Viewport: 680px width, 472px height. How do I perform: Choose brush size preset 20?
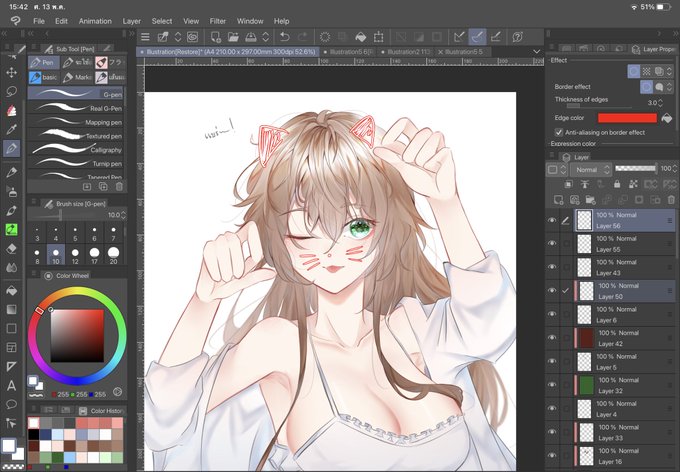(x=113, y=255)
